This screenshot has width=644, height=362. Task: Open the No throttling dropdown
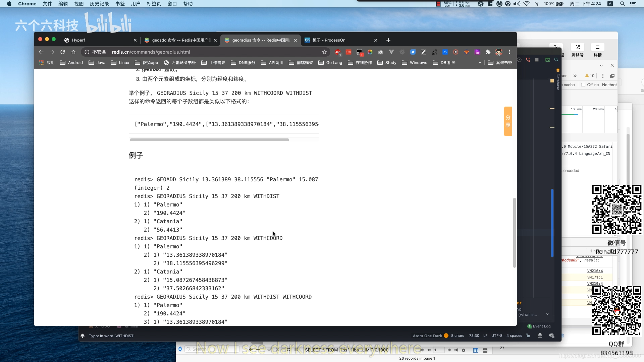coord(609,85)
